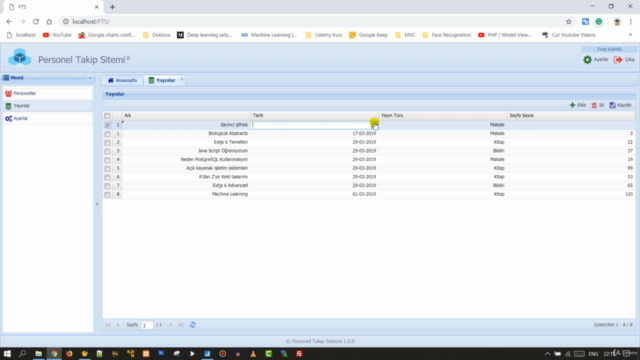This screenshot has width=640, height=360.
Task: Open the Face Recognation bookmark folder
Action: click(447, 35)
